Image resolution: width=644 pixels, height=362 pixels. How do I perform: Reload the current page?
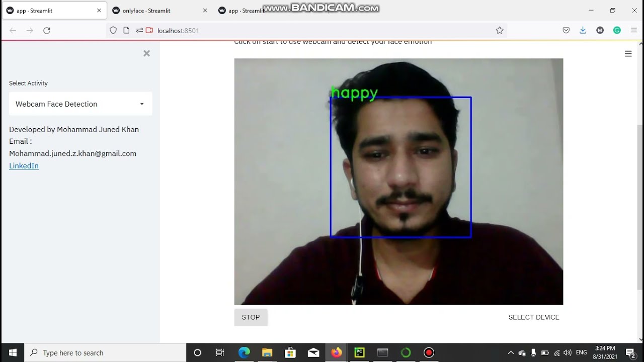[x=47, y=31]
